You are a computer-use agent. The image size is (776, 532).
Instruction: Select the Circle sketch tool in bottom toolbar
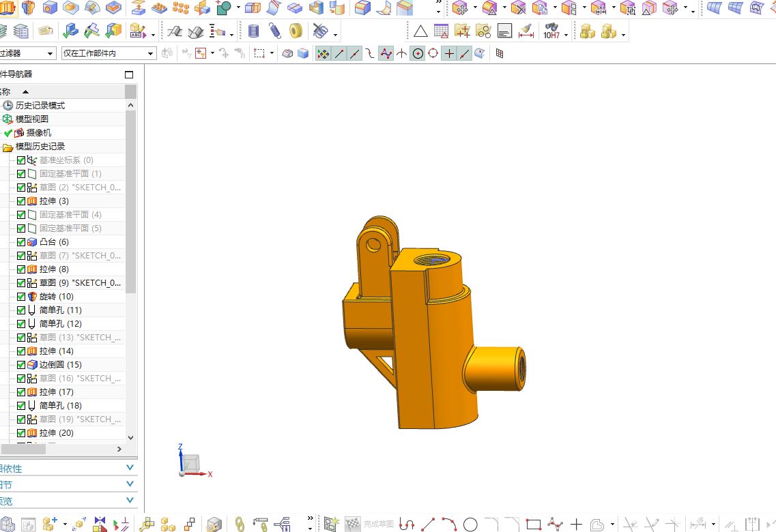coord(470,524)
